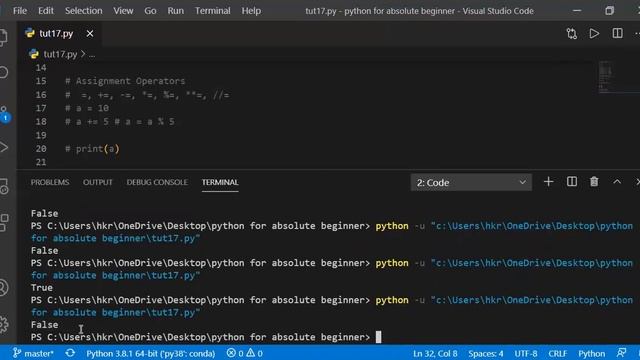
Task: Open the Go menu
Action: click(150, 11)
